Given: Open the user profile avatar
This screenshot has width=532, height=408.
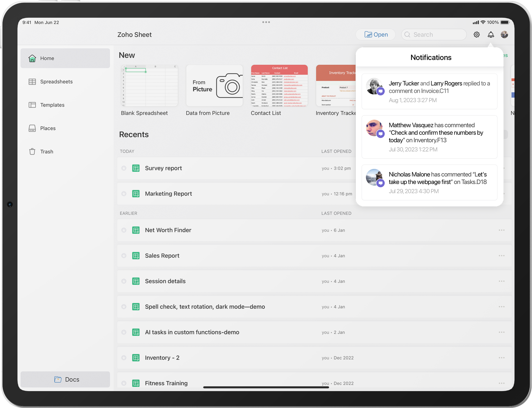Looking at the screenshot, I should click(x=504, y=35).
